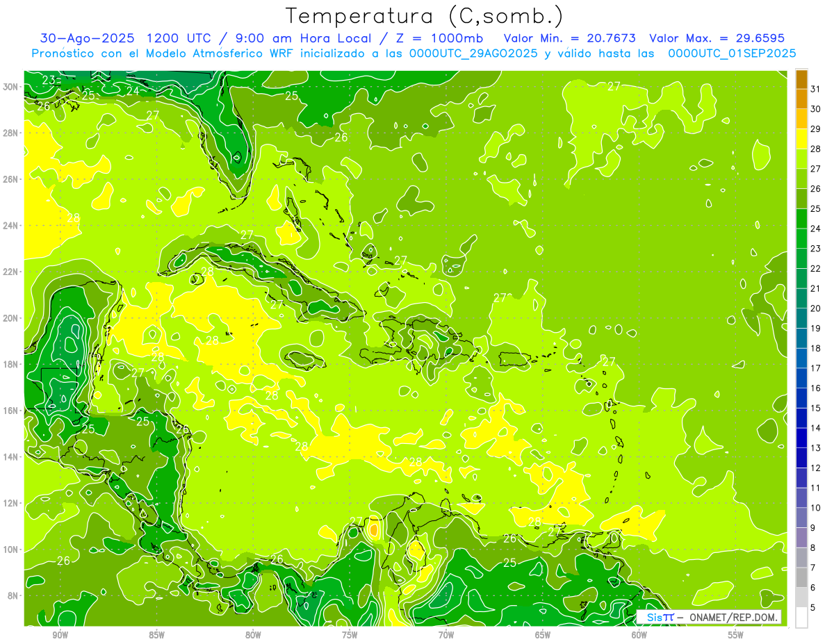Click the colorbar label '20'
The height and width of the screenshot is (644, 834).
(x=816, y=308)
